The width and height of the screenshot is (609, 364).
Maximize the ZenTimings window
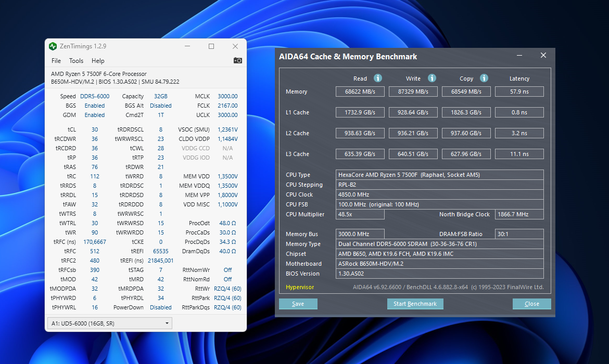pos(211,46)
